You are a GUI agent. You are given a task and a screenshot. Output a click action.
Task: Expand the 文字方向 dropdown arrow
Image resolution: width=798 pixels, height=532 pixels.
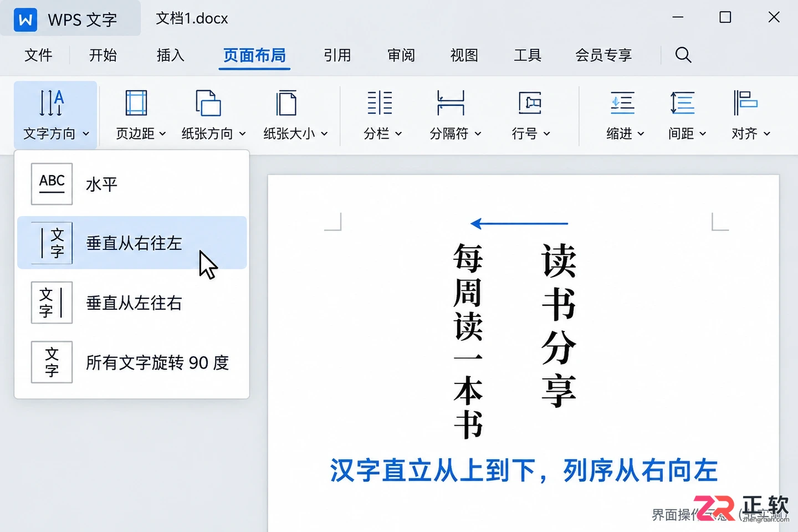point(86,134)
